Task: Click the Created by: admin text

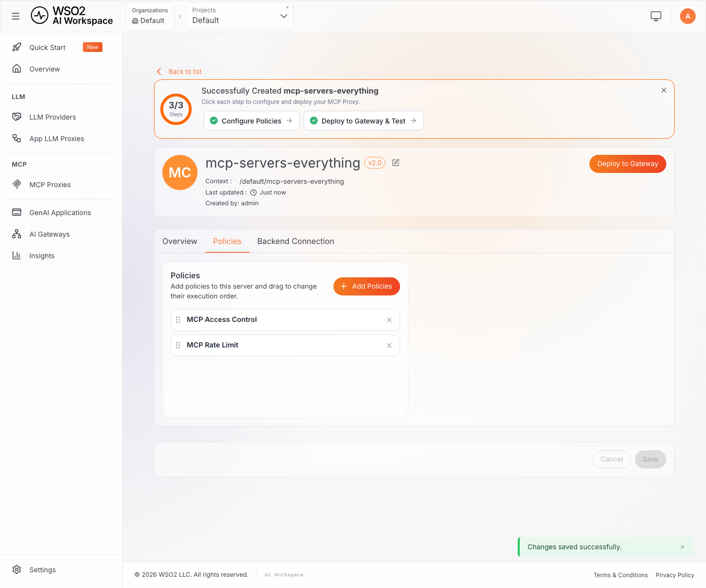Action: [x=232, y=203]
